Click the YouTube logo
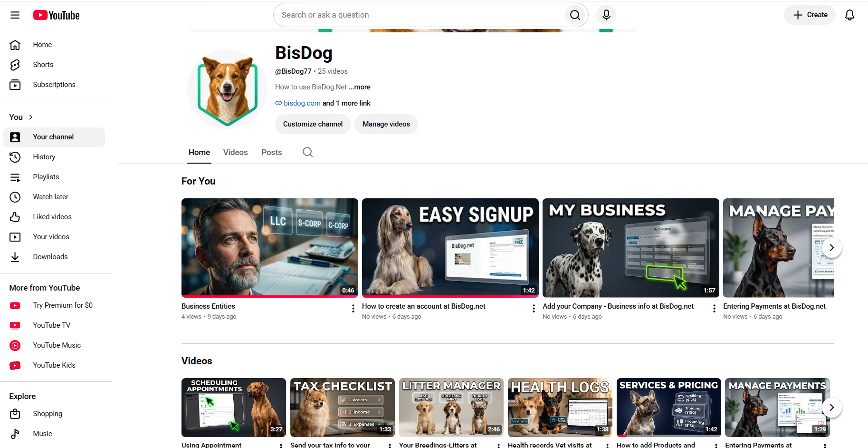 click(x=56, y=15)
